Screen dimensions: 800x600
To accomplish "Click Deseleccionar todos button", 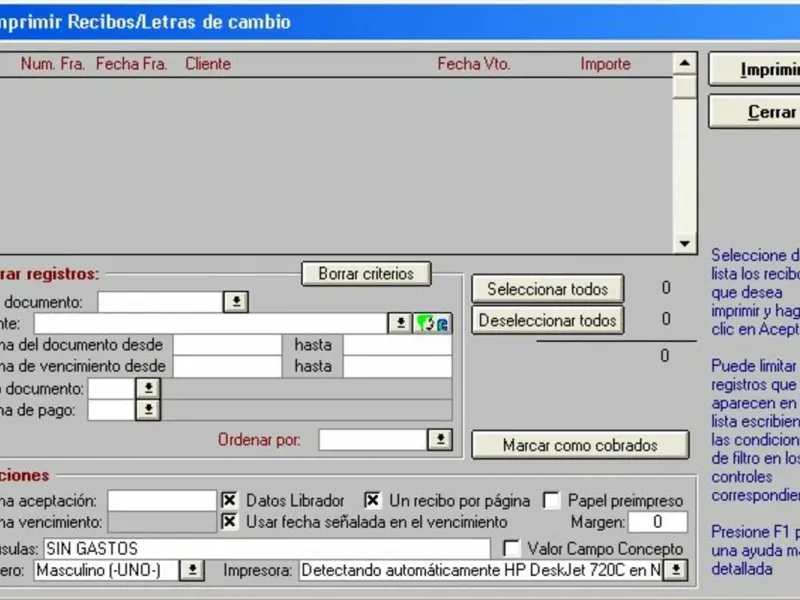I will point(547,320).
